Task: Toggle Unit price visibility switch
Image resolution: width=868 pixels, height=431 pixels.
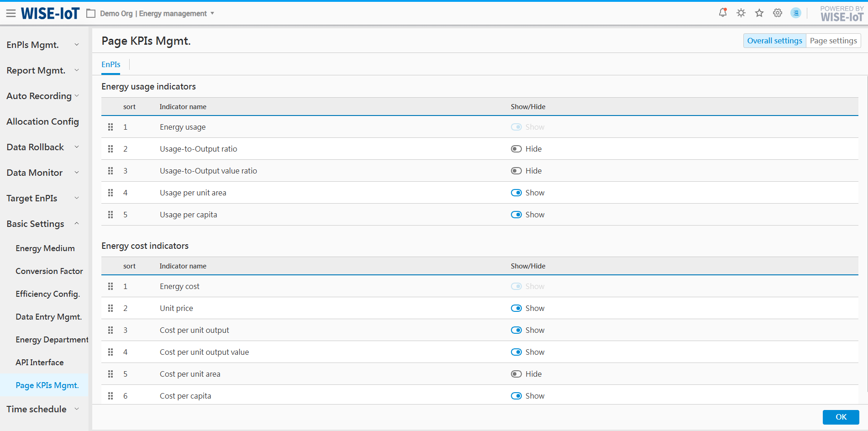Action: pos(516,308)
